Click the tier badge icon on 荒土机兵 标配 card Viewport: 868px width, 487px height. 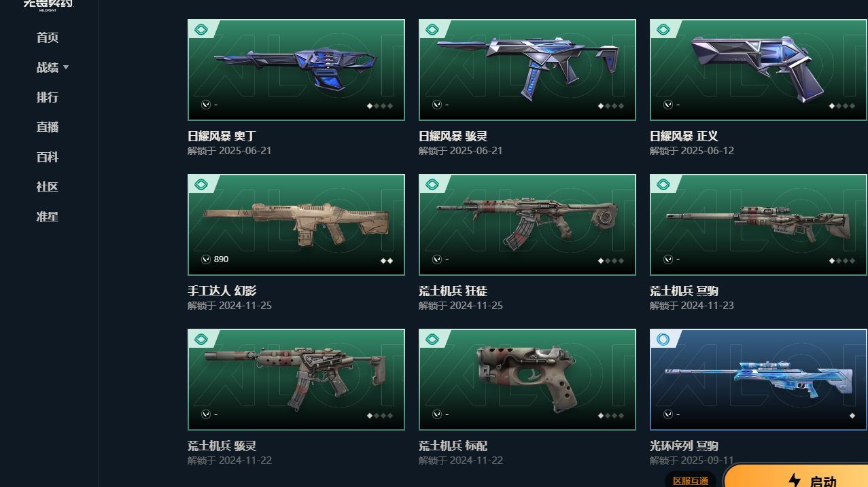click(432, 340)
